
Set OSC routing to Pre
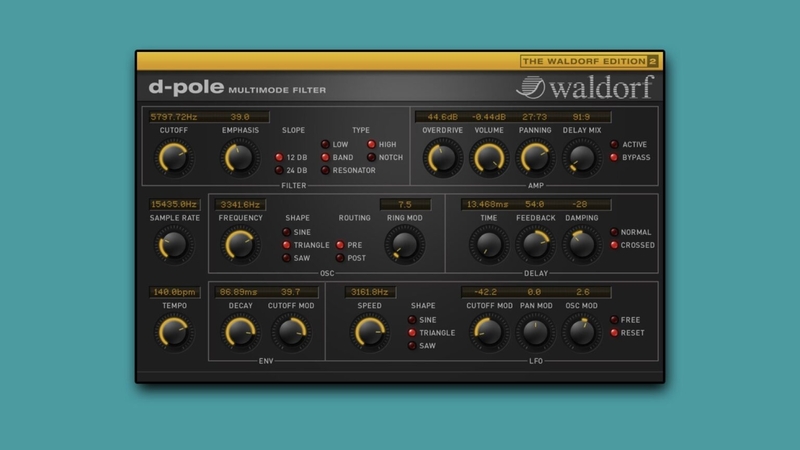coord(340,245)
